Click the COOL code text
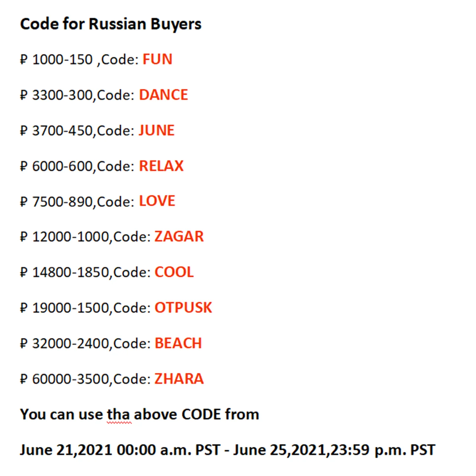The image size is (476, 476). [174, 272]
